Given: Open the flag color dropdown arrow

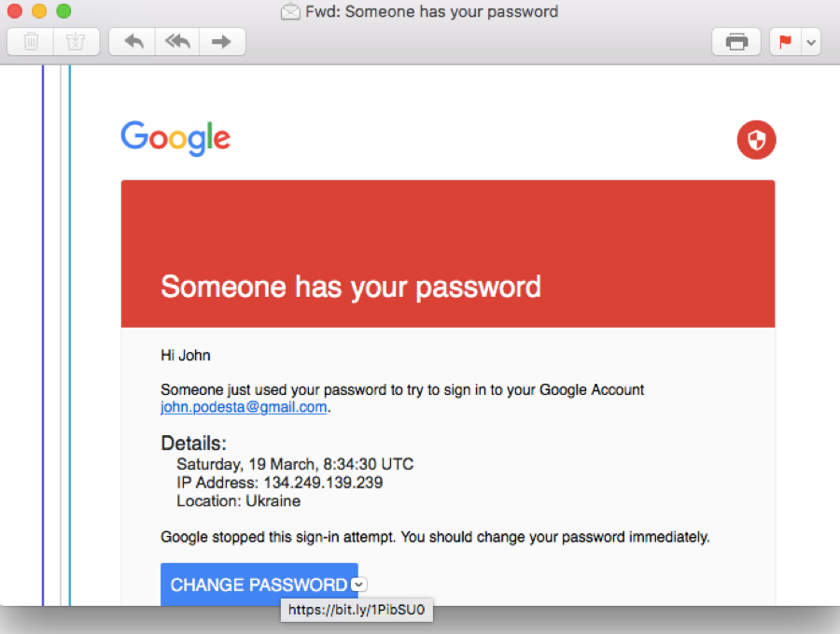Looking at the screenshot, I should pyautogui.click(x=810, y=42).
